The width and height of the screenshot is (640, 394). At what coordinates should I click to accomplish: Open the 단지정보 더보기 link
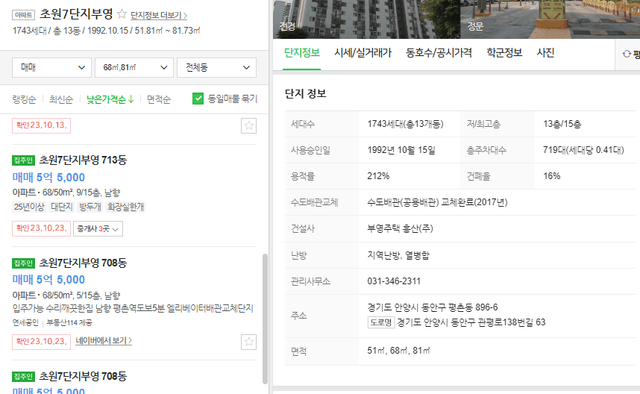pyautogui.click(x=159, y=16)
